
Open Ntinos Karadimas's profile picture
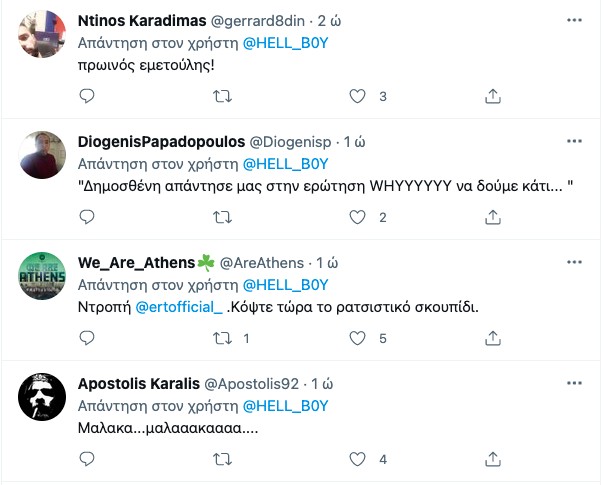(x=42, y=40)
